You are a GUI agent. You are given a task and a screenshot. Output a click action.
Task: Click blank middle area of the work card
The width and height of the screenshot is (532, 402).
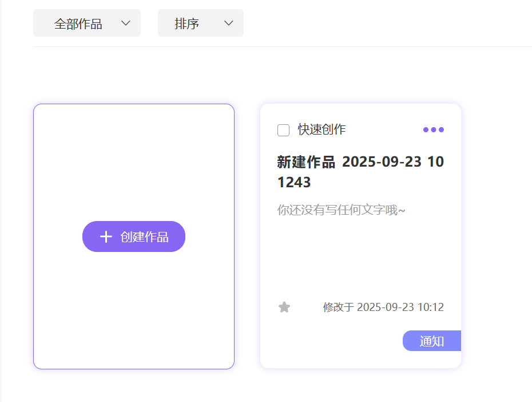(360, 258)
